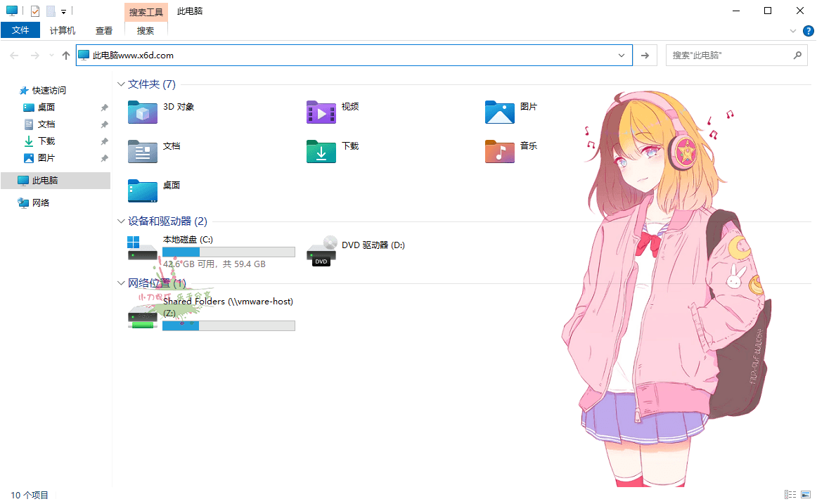Open the 视频 folder icon
Screen dimensions: 817x504
click(x=321, y=112)
